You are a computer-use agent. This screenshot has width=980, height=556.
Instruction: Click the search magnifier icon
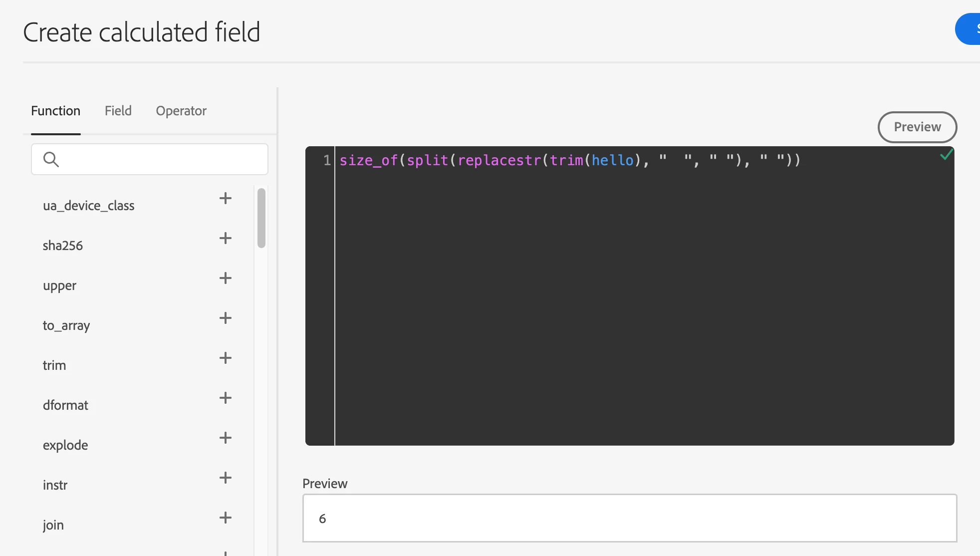(x=51, y=159)
